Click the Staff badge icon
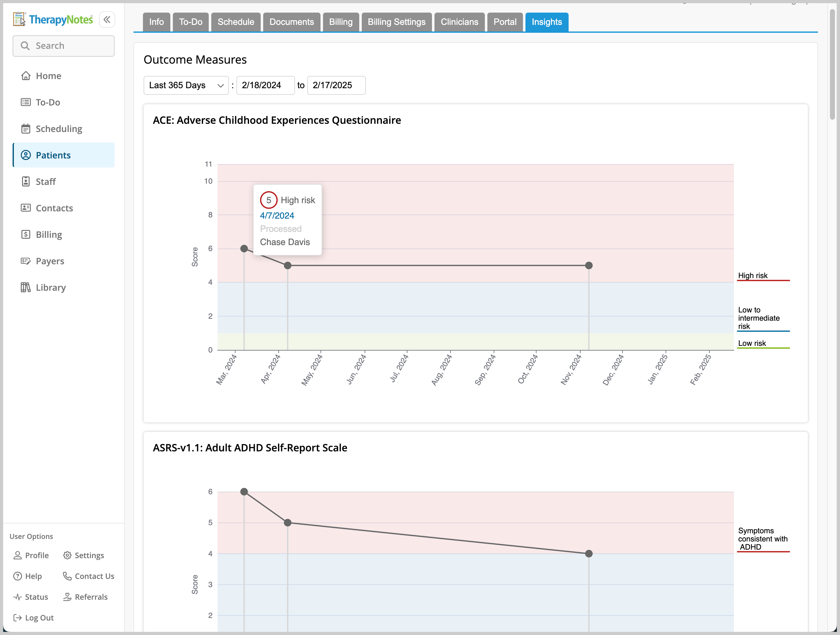 [26, 182]
